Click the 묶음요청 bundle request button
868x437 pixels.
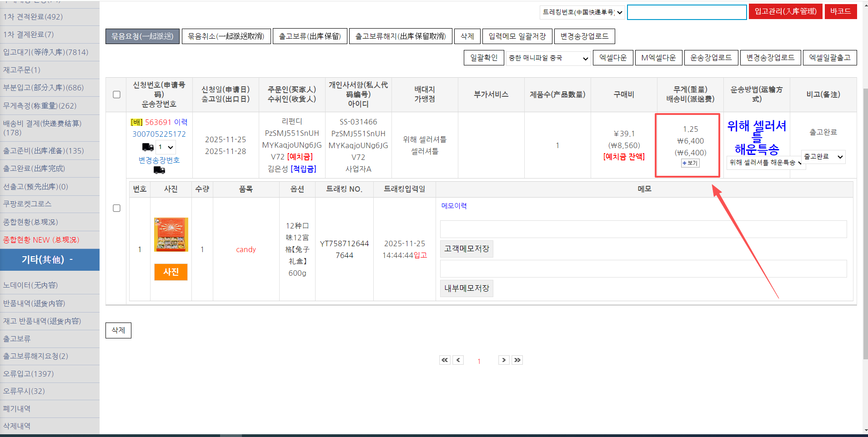[x=142, y=36]
